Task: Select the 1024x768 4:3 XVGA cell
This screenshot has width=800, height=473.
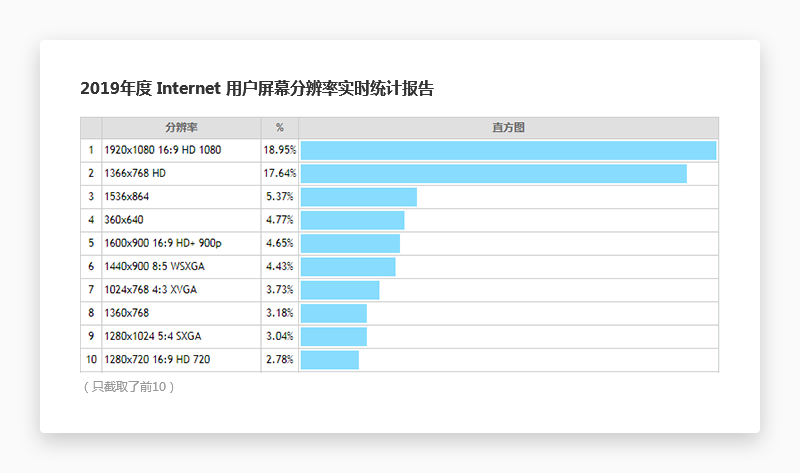Action: [150, 290]
